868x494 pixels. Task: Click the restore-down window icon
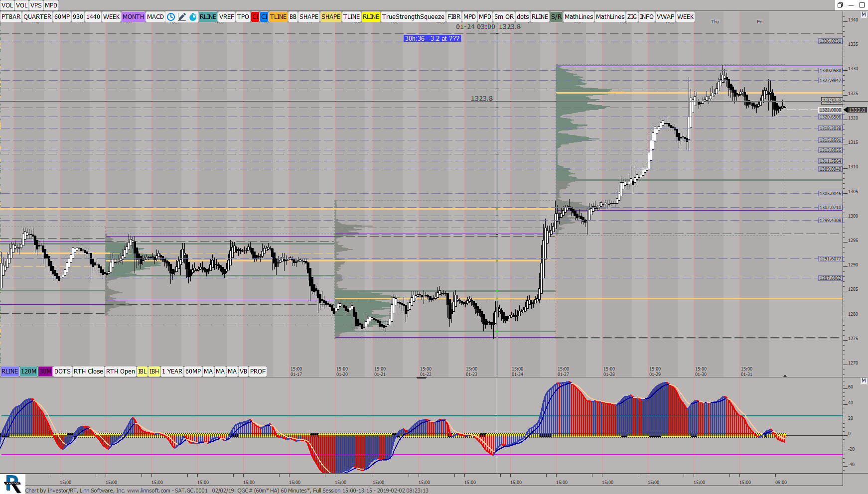[840, 5]
